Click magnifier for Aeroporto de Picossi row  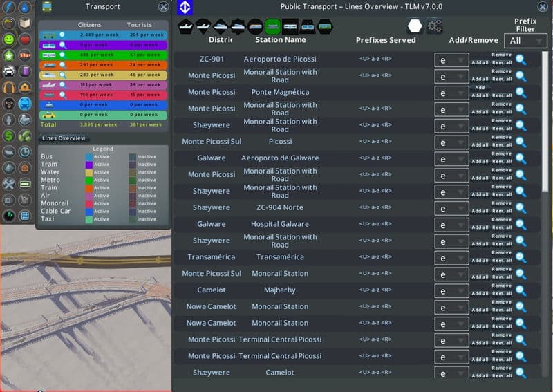(521, 59)
